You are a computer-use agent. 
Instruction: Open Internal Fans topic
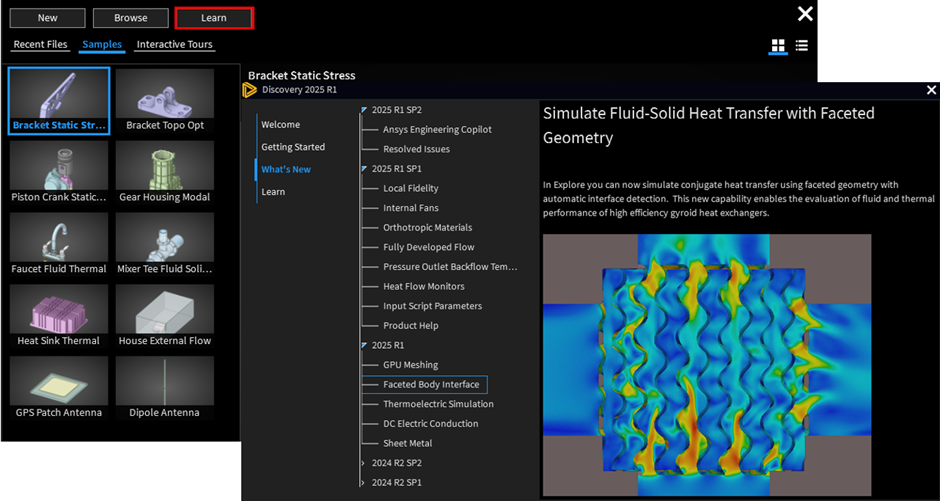[x=411, y=208]
